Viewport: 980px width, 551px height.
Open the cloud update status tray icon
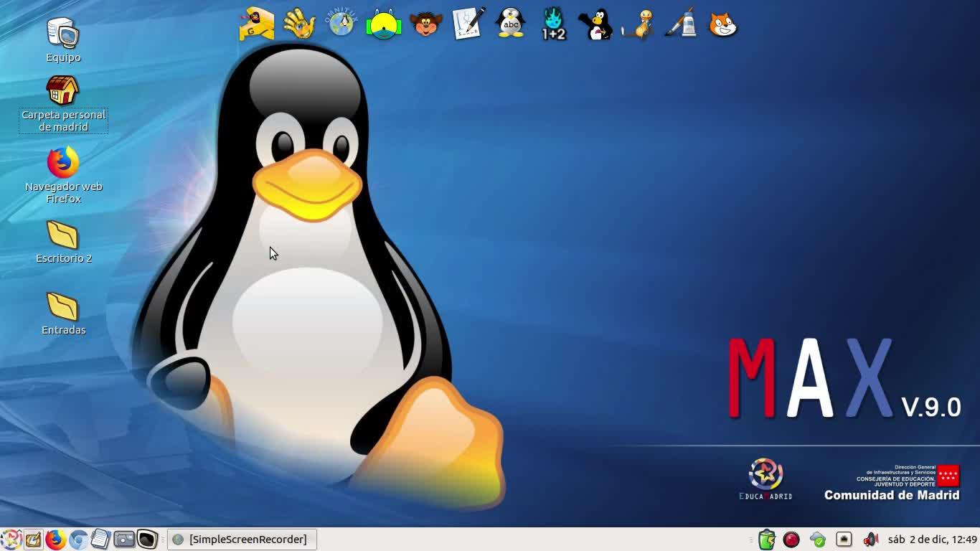pyautogui.click(x=818, y=539)
